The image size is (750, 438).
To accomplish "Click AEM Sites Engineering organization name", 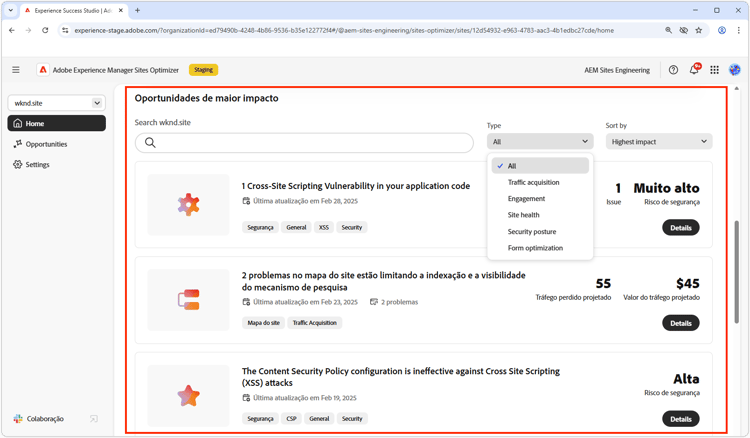I will click(617, 70).
